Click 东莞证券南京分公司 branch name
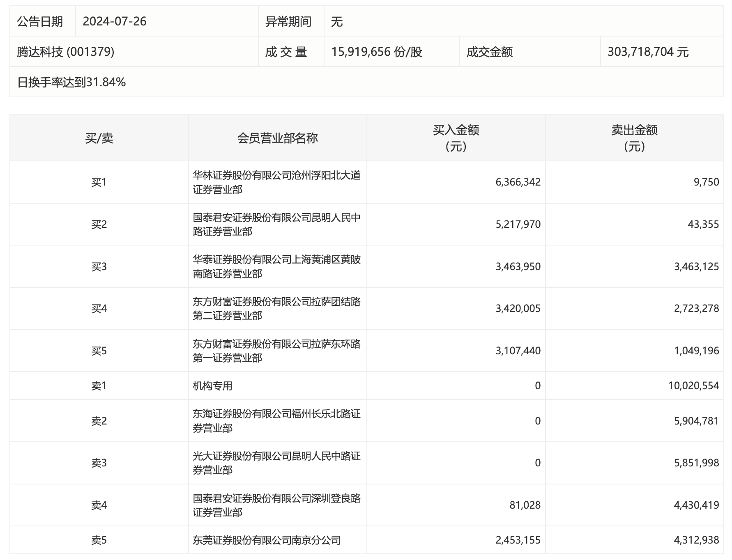The width and height of the screenshot is (732, 560). point(267,540)
